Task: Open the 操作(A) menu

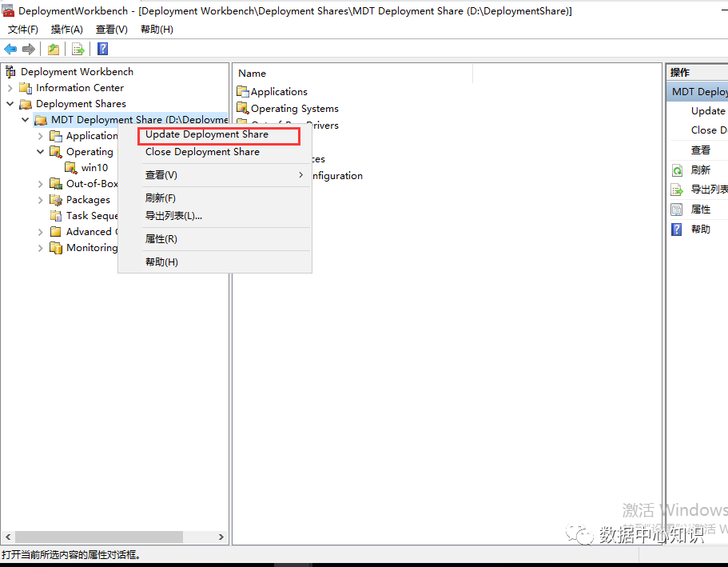Action: tap(67, 30)
